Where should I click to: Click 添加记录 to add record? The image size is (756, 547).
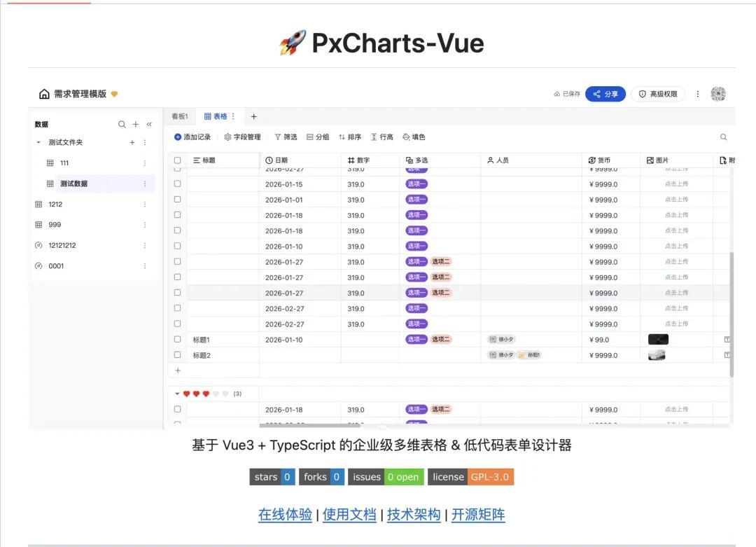(192, 137)
